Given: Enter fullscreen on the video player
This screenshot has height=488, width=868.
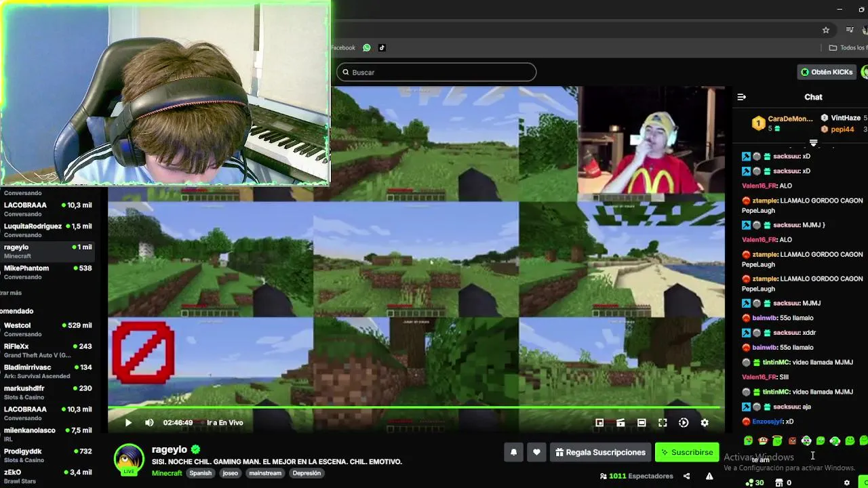Looking at the screenshot, I should (663, 422).
